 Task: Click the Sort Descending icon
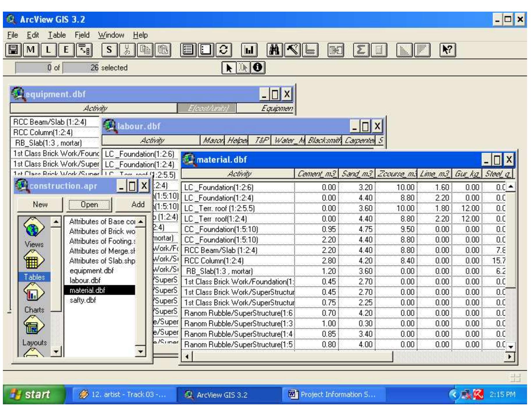point(422,50)
